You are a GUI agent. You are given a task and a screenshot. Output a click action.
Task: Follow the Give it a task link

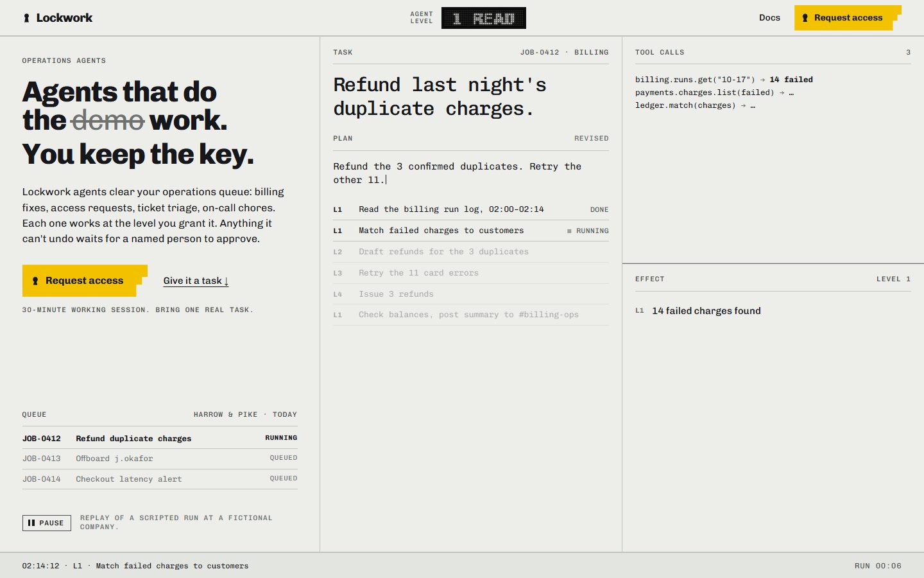(196, 281)
